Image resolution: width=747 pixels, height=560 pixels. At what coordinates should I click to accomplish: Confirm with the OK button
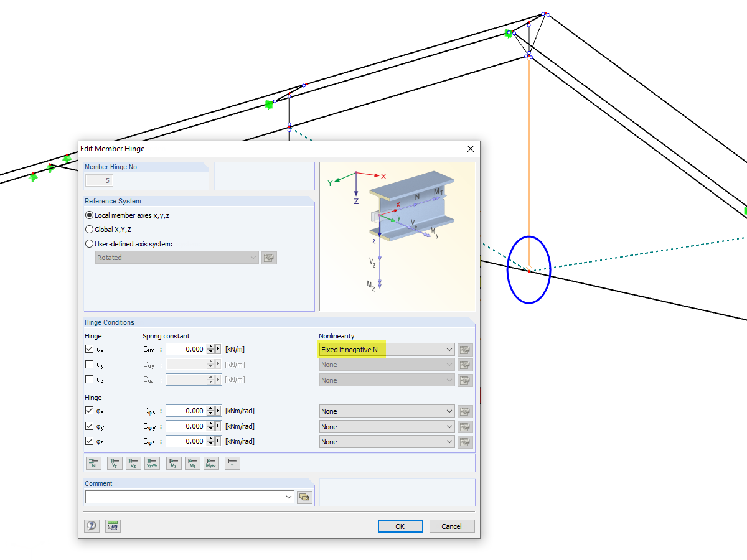[400, 526]
